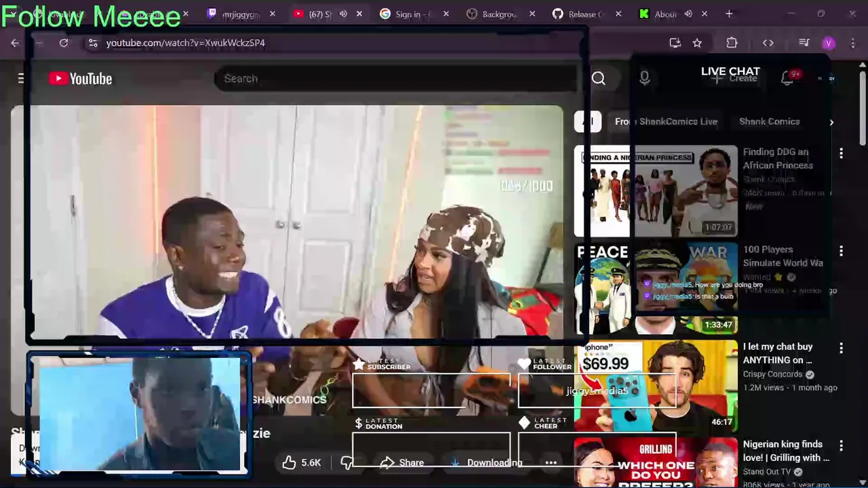Select the All filter chip
This screenshot has width=868, height=488.
pos(588,121)
